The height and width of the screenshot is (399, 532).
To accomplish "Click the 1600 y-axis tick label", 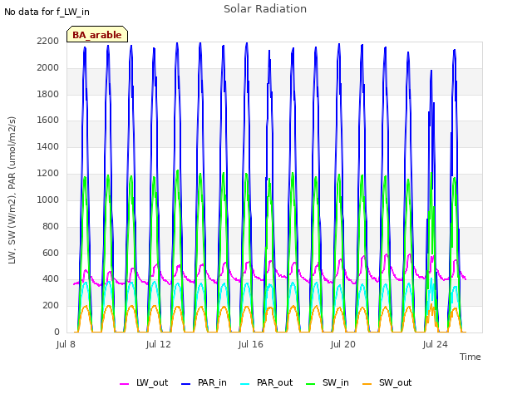I will point(48,120).
